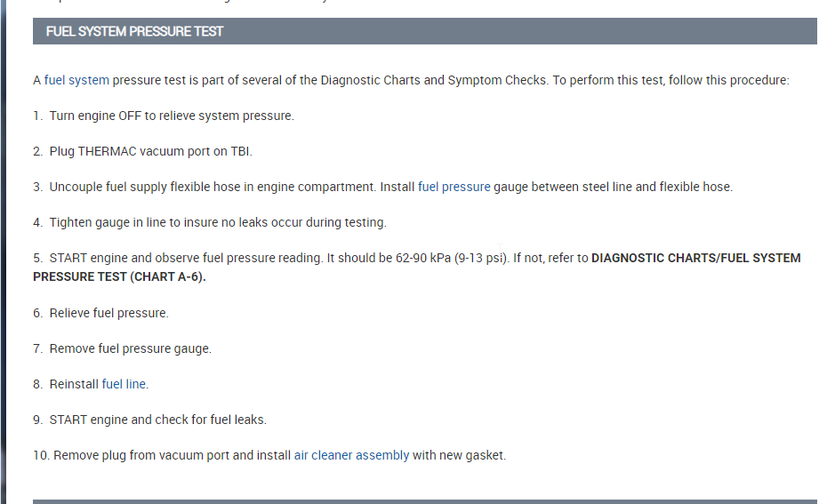
Task: Click the "Relieve fuel pressure" step
Action: click(x=108, y=313)
